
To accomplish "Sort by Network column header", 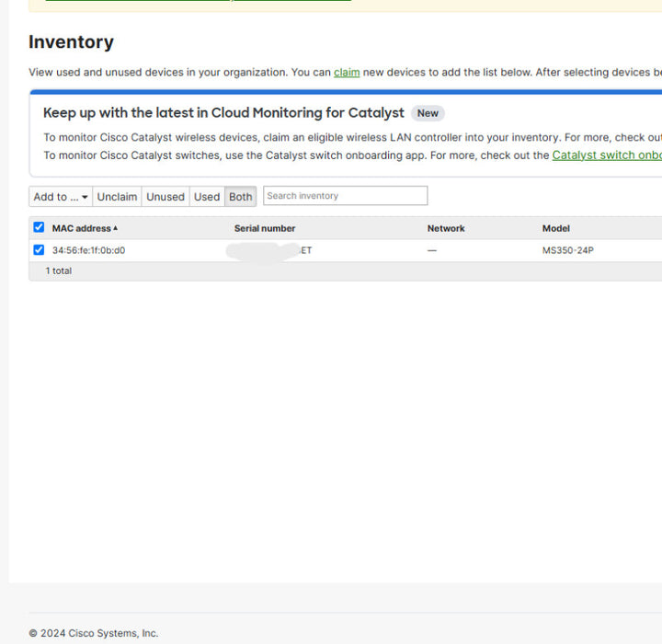I will (446, 228).
